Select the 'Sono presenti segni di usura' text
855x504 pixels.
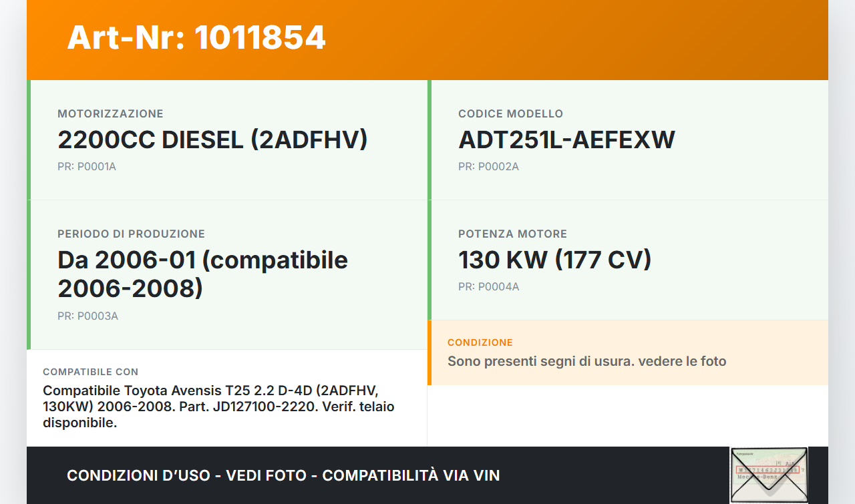(x=586, y=361)
